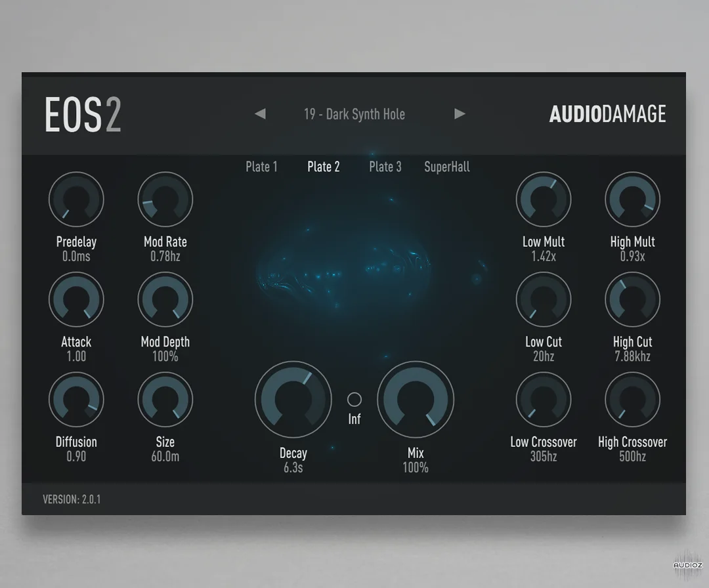Click the Diffusion value 0.90
The height and width of the screenshot is (588, 709).
coord(76,457)
